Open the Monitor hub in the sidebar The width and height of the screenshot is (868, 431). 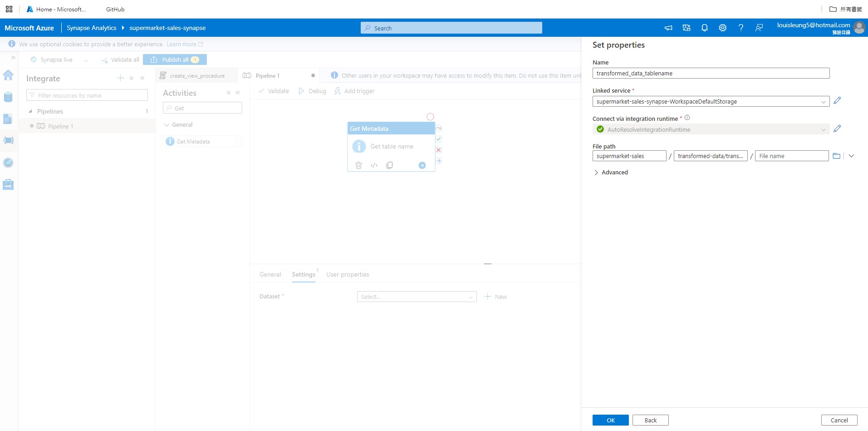(8, 162)
